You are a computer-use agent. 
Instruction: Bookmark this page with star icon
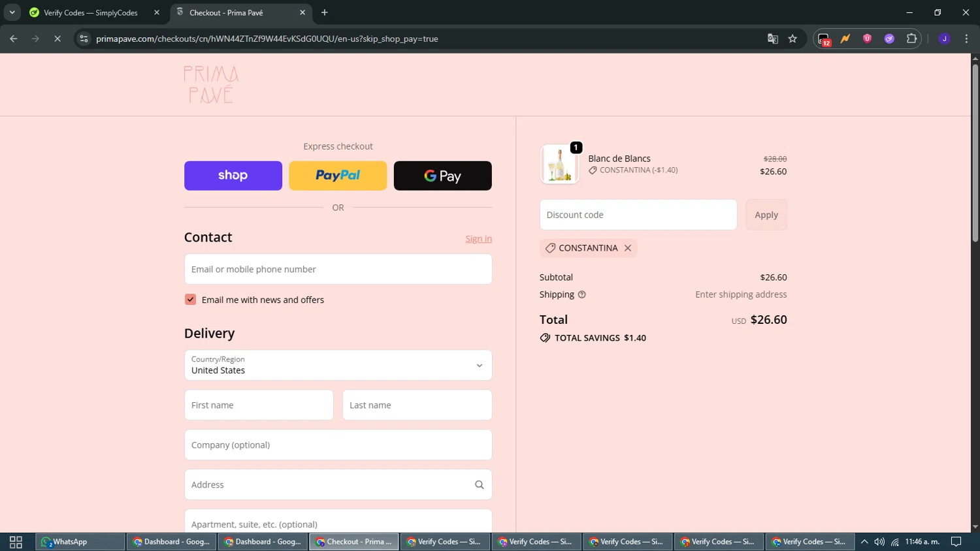[x=792, y=39]
